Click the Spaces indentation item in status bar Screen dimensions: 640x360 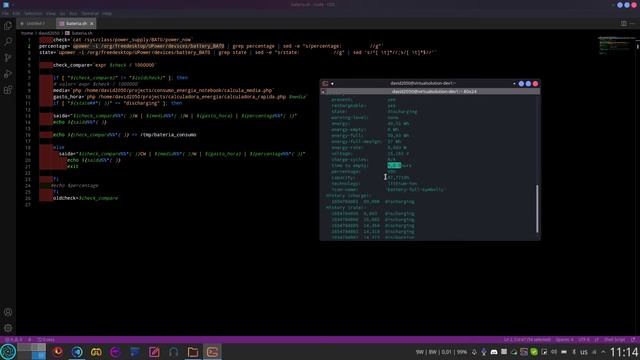564,340
